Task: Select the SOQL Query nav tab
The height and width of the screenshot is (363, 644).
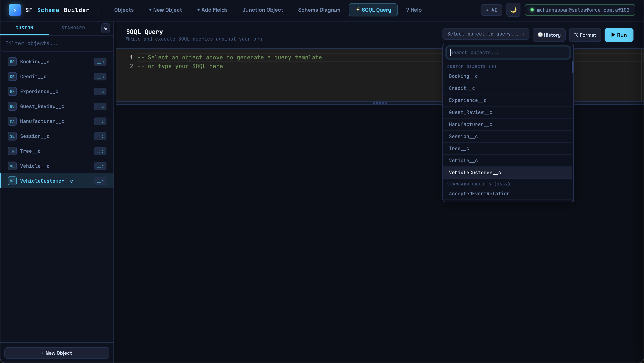Action: click(x=373, y=10)
